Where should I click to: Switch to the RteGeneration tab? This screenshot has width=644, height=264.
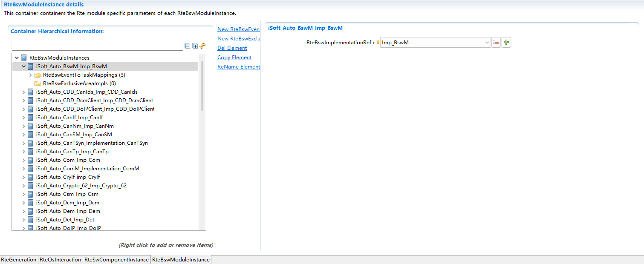(19, 260)
